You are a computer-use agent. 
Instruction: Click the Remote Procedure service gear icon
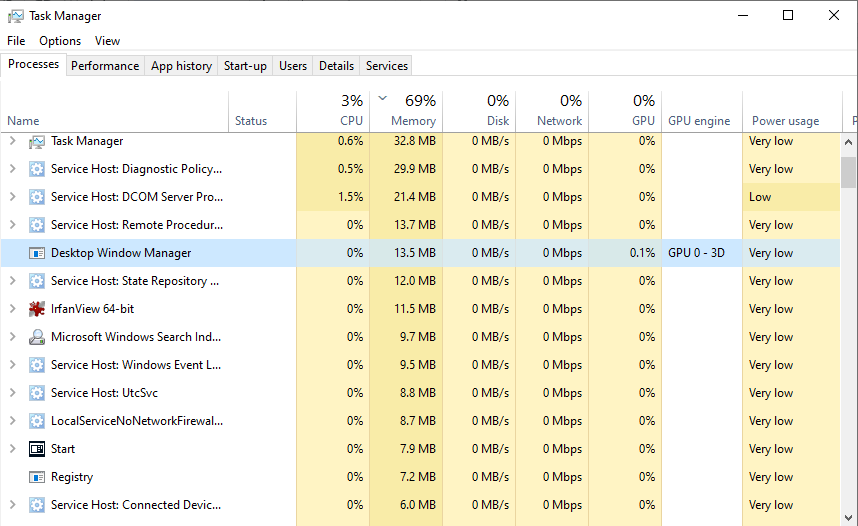tap(37, 225)
